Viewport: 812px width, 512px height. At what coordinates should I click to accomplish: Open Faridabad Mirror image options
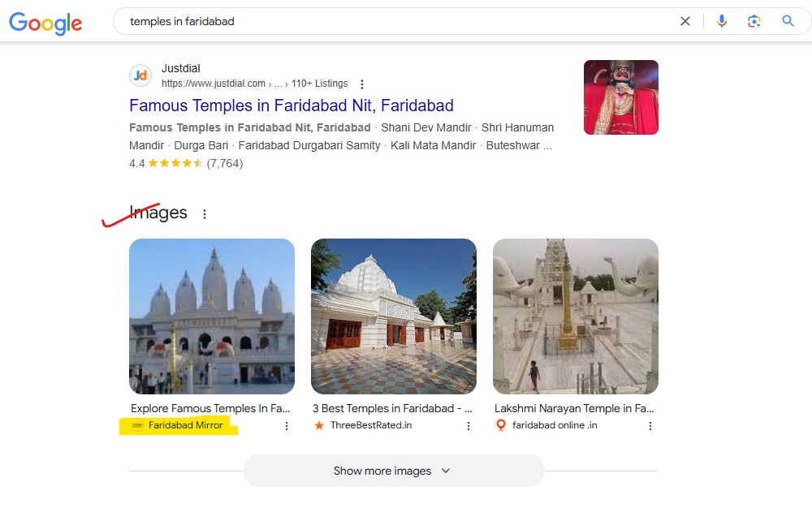point(287,426)
